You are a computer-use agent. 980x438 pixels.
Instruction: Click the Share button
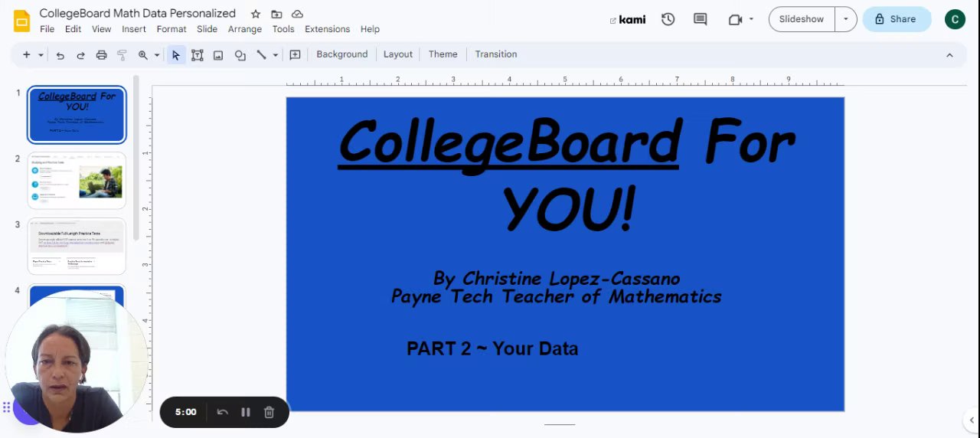pos(897,19)
